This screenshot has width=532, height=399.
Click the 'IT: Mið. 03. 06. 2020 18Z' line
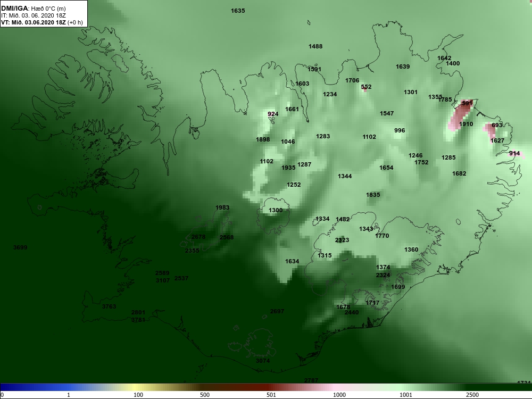pos(34,15)
